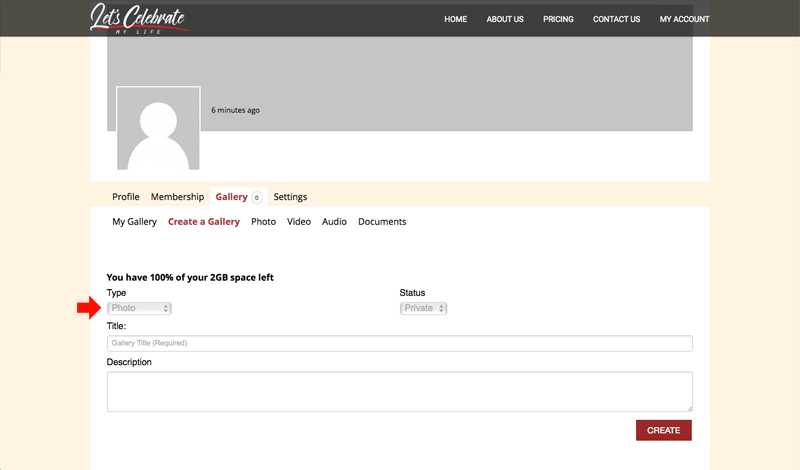Switch to the Profile tab

pyautogui.click(x=126, y=196)
